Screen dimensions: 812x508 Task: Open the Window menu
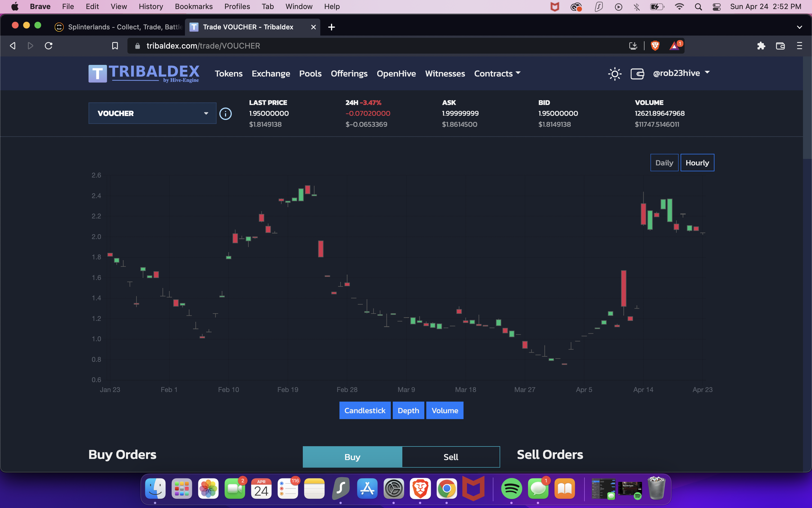pos(299,6)
